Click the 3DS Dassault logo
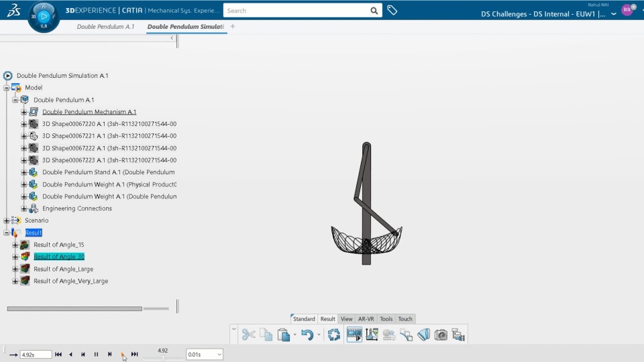644x362 pixels. (x=13, y=10)
